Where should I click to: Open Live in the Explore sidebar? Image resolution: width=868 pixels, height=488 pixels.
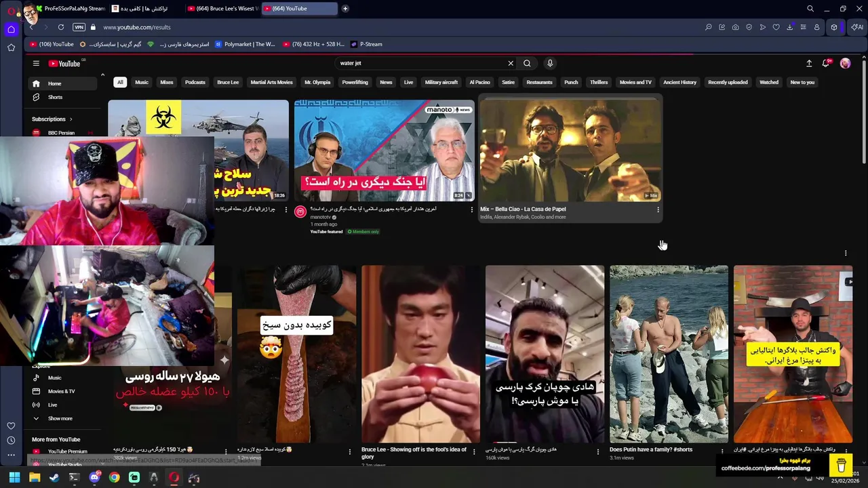[62, 405]
